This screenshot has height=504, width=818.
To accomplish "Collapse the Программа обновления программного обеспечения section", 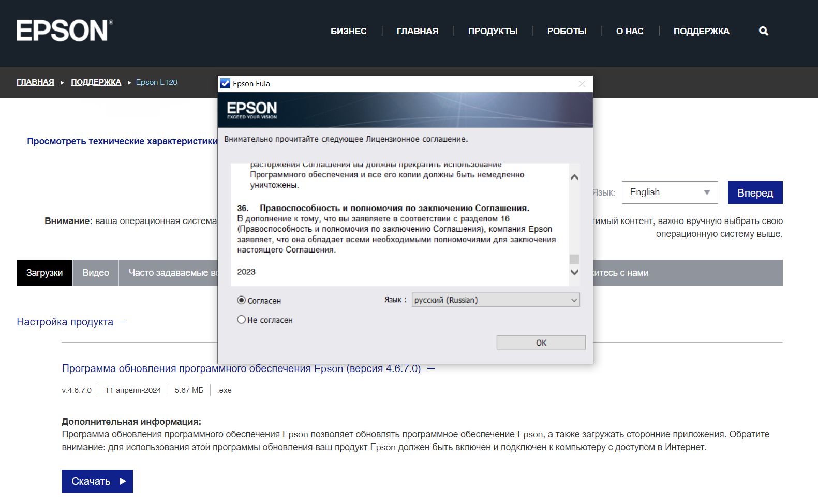I will click(431, 368).
